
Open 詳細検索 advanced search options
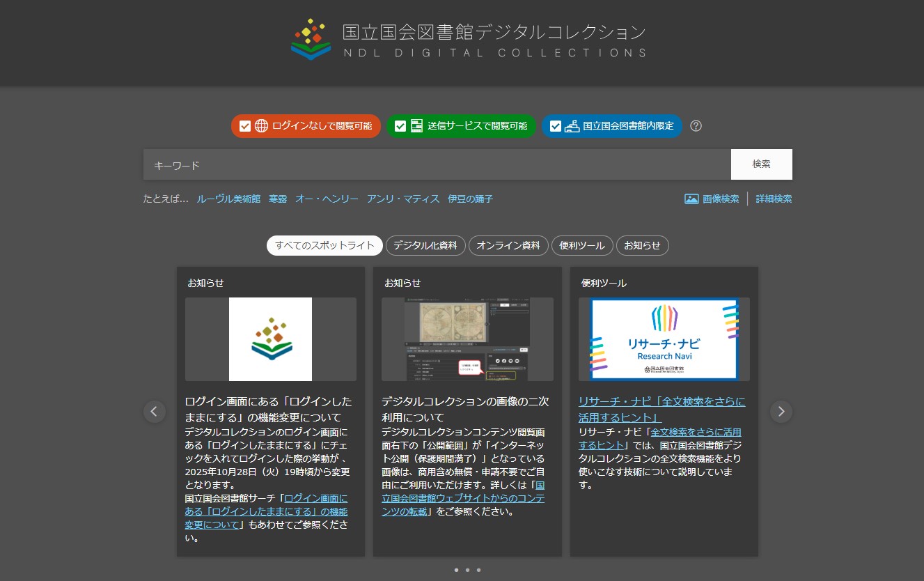coord(774,199)
